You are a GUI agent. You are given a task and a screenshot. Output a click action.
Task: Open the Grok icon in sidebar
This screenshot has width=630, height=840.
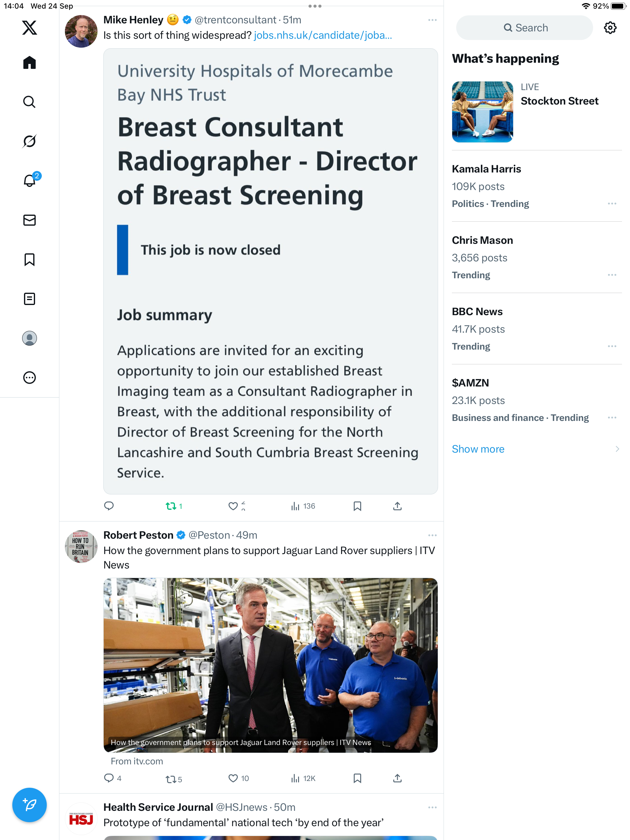(x=29, y=141)
